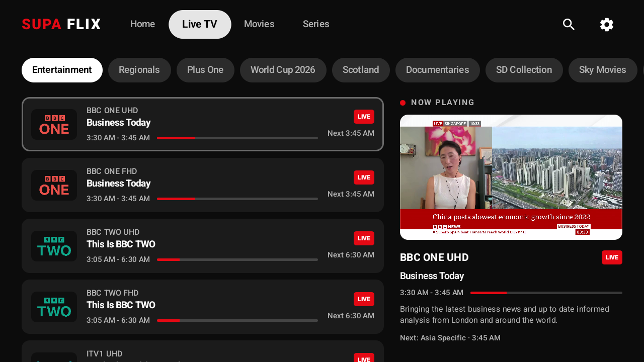The height and width of the screenshot is (362, 644).
Task: Click the LIVE badge on BBC ONE UHD row
Action: (364, 117)
